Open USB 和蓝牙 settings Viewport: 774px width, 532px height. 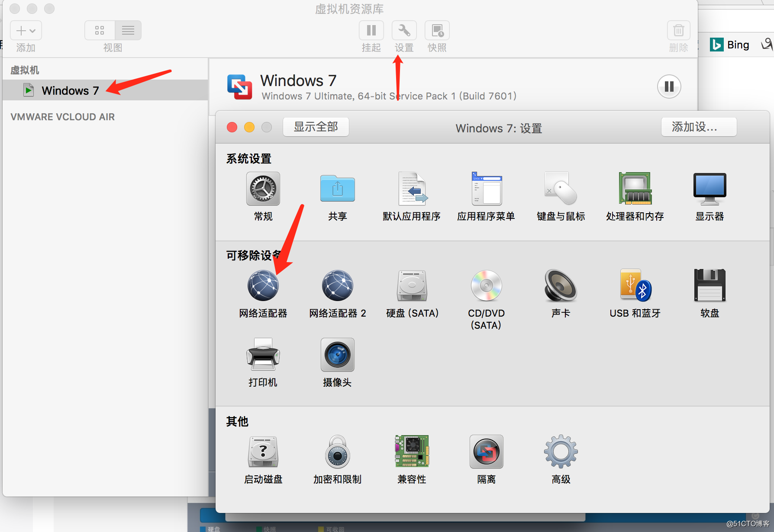point(635,285)
